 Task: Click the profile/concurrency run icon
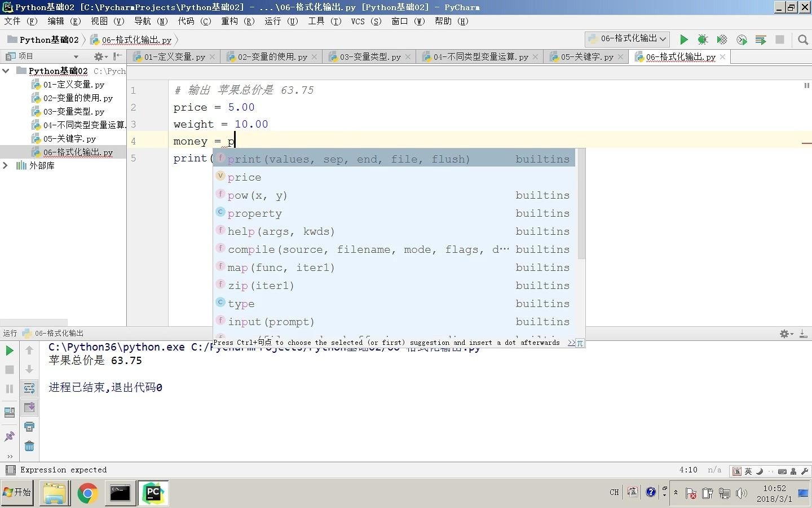coord(742,40)
